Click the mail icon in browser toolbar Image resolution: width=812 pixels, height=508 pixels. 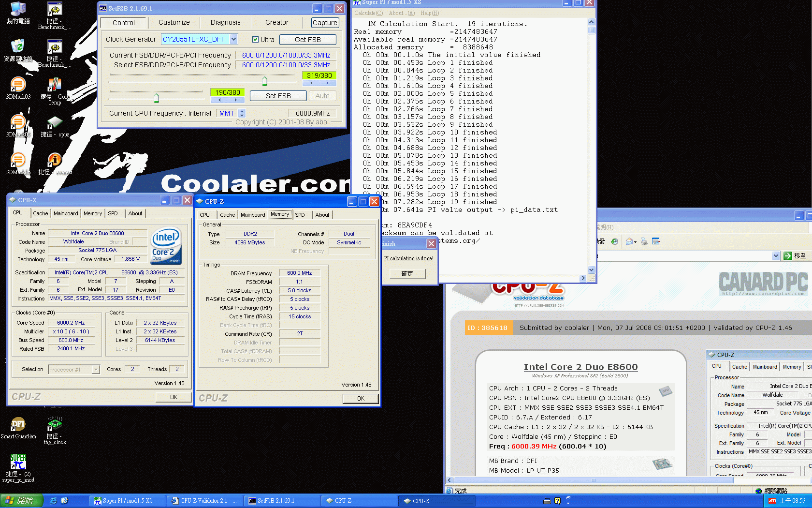click(x=629, y=241)
